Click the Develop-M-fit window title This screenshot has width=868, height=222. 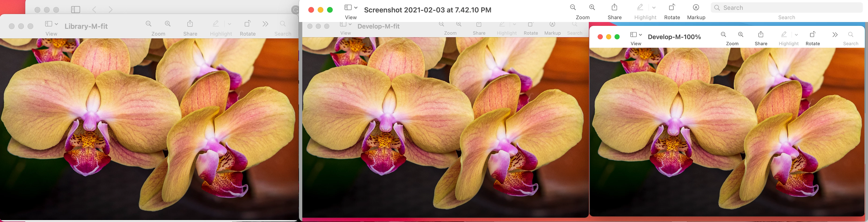coord(378,26)
